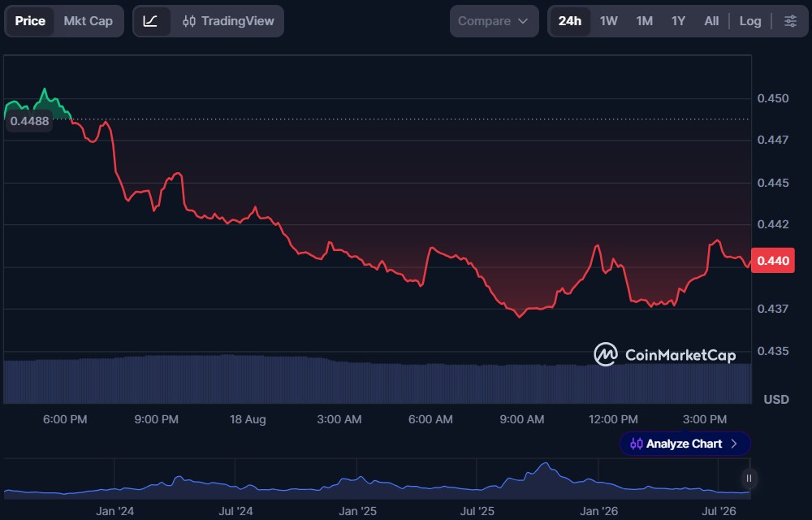Click the 12:00 PM time label
The image size is (812, 520).
click(613, 419)
